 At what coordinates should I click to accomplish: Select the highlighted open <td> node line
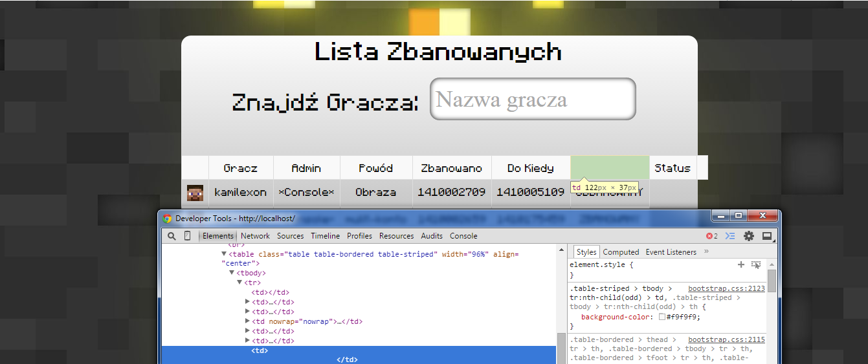click(359, 350)
